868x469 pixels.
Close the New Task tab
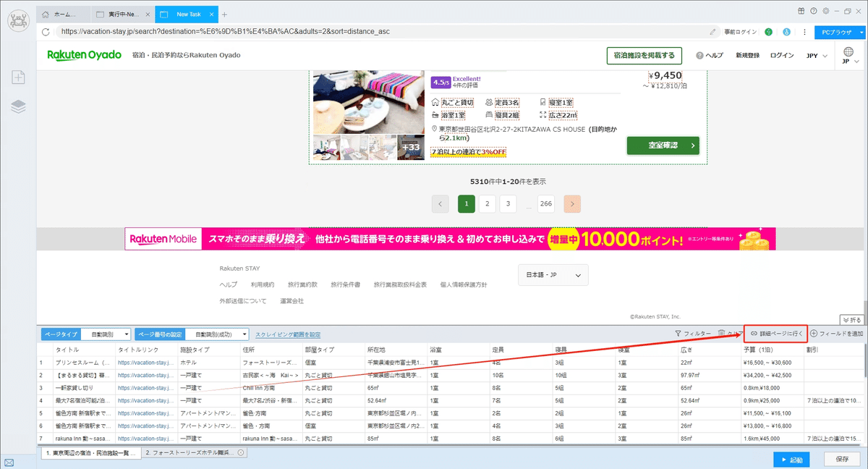(x=212, y=14)
